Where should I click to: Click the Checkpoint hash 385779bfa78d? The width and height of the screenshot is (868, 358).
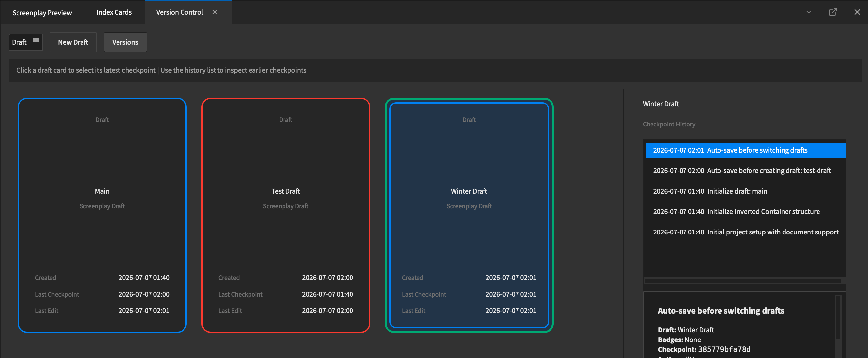(724, 349)
